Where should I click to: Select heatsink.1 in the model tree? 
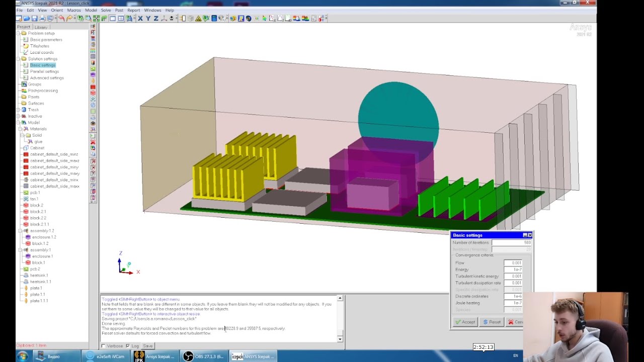[39, 276]
